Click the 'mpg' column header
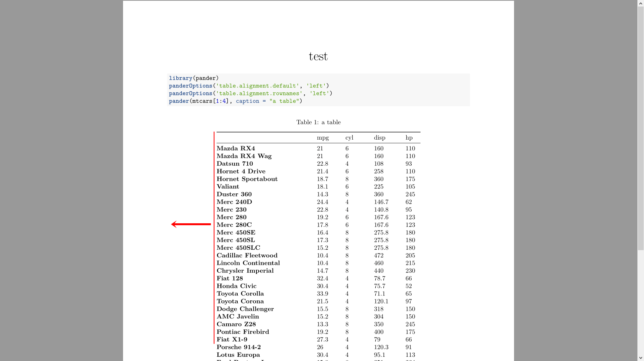644x361 pixels. (323, 138)
